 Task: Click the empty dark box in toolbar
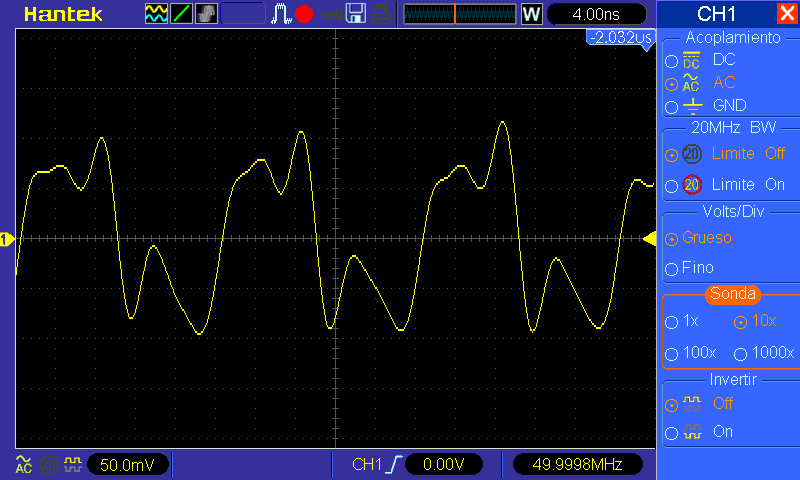click(x=243, y=13)
